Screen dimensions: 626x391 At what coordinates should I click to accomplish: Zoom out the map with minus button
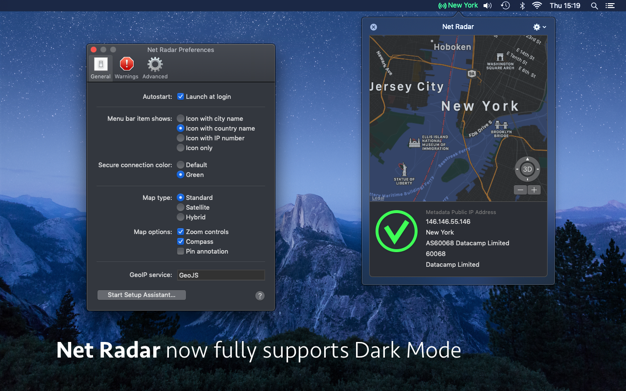(x=520, y=190)
